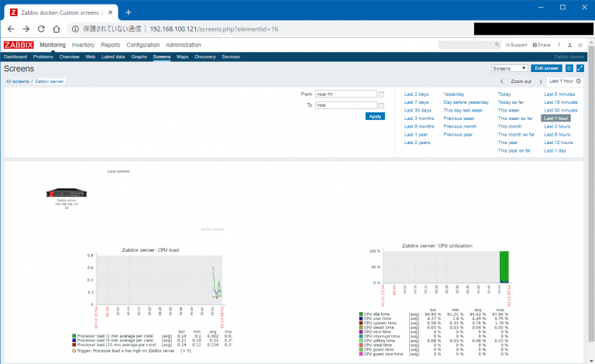Select Last 5 minutes period

559,94
